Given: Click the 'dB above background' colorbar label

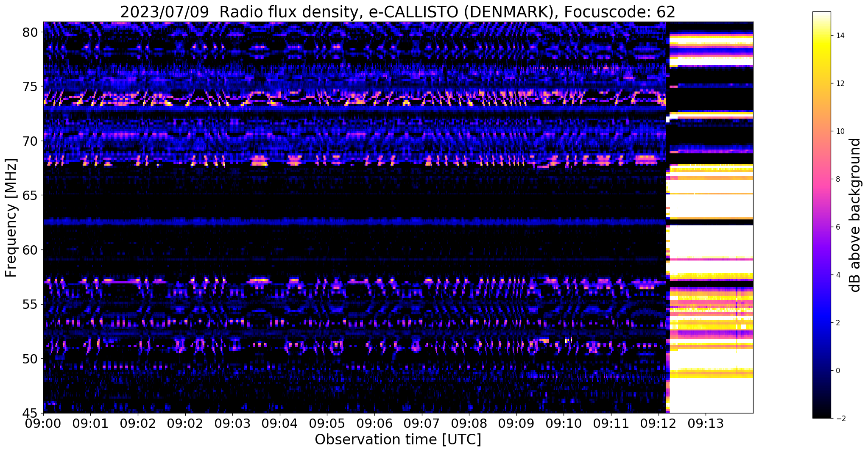Looking at the screenshot, I should pyautogui.click(x=855, y=215).
